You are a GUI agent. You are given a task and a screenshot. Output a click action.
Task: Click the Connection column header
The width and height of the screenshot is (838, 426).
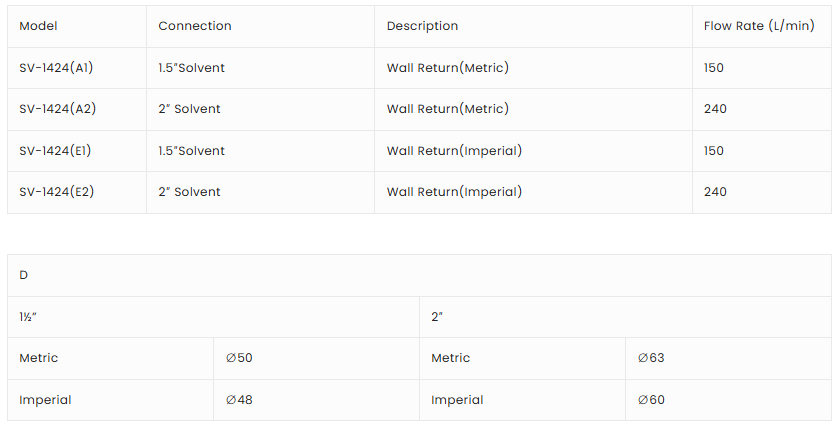point(195,26)
